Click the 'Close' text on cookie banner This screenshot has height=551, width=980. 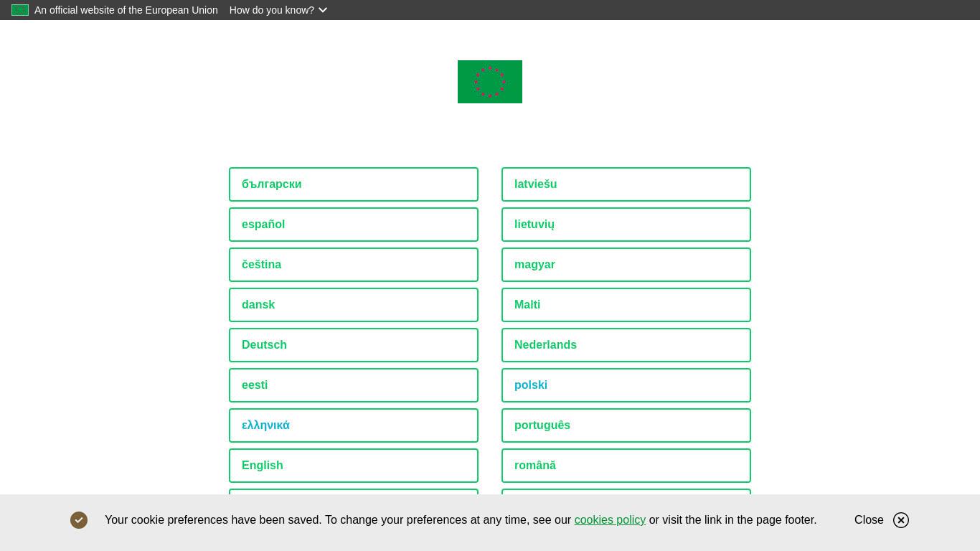[x=869, y=520]
